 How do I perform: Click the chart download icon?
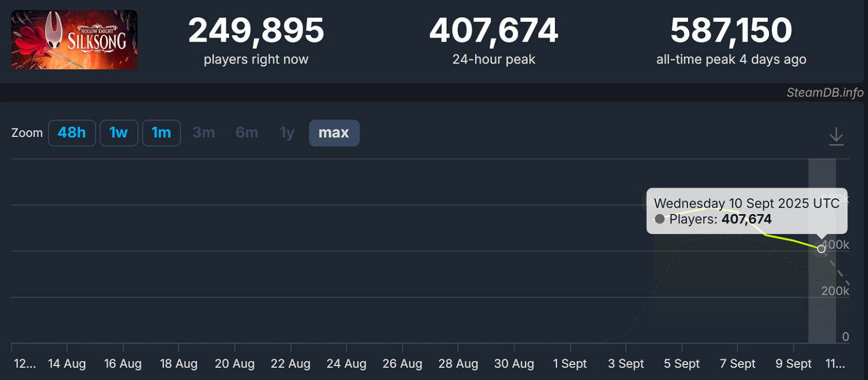click(836, 136)
